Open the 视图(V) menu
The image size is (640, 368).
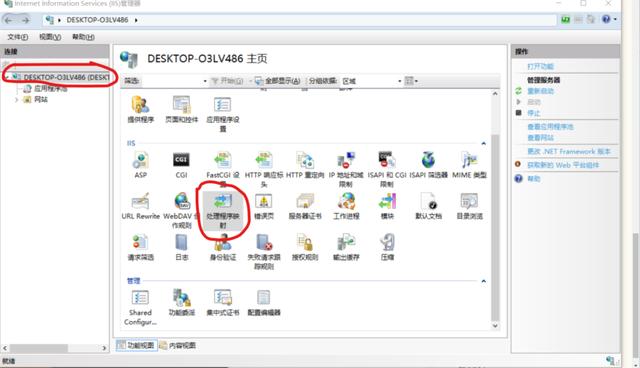coord(50,37)
